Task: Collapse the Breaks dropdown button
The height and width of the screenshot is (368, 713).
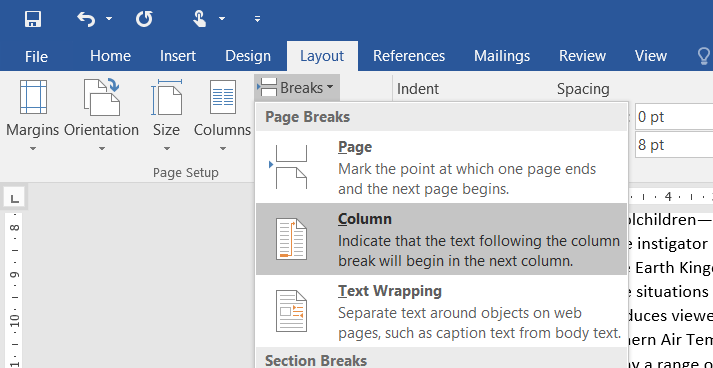Action: pos(297,87)
